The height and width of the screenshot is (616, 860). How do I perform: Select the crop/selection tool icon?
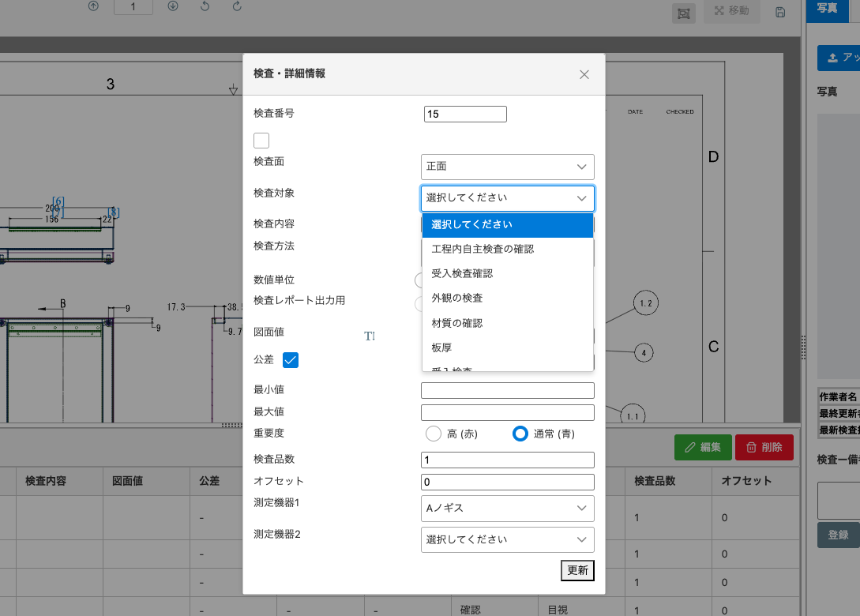tap(684, 13)
